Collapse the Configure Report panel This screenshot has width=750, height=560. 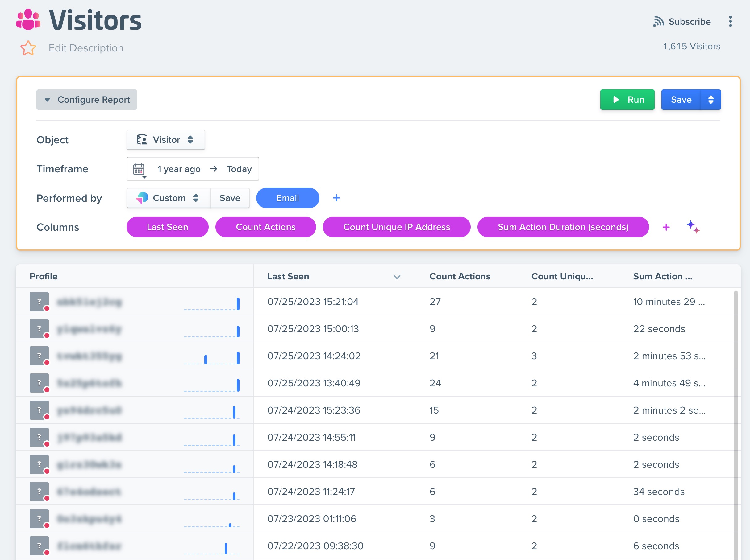pos(86,100)
